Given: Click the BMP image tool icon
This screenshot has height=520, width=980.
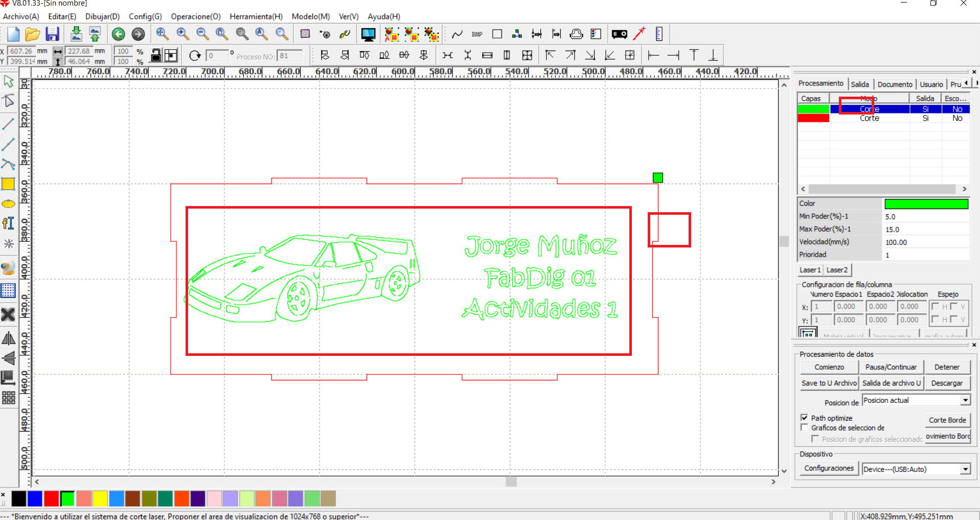Looking at the screenshot, I should [x=477, y=34].
